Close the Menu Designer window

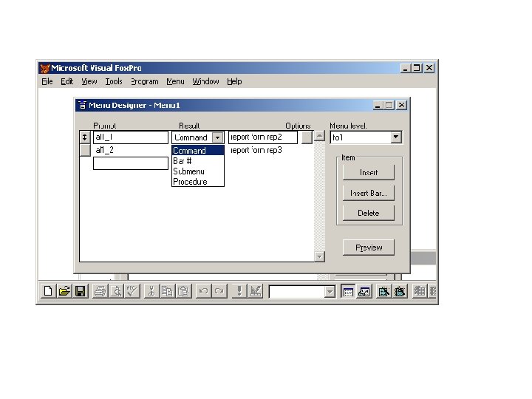pos(401,106)
